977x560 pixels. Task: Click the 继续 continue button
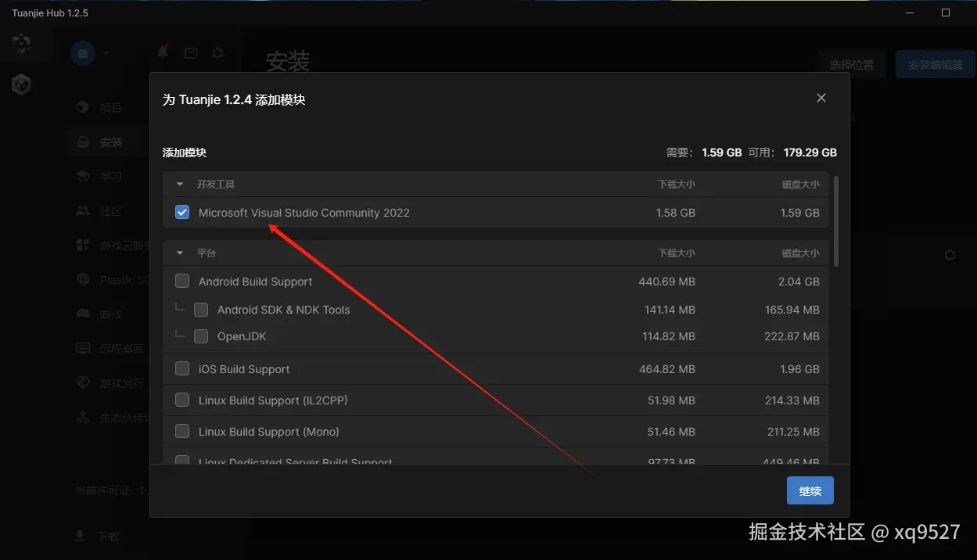(x=810, y=491)
